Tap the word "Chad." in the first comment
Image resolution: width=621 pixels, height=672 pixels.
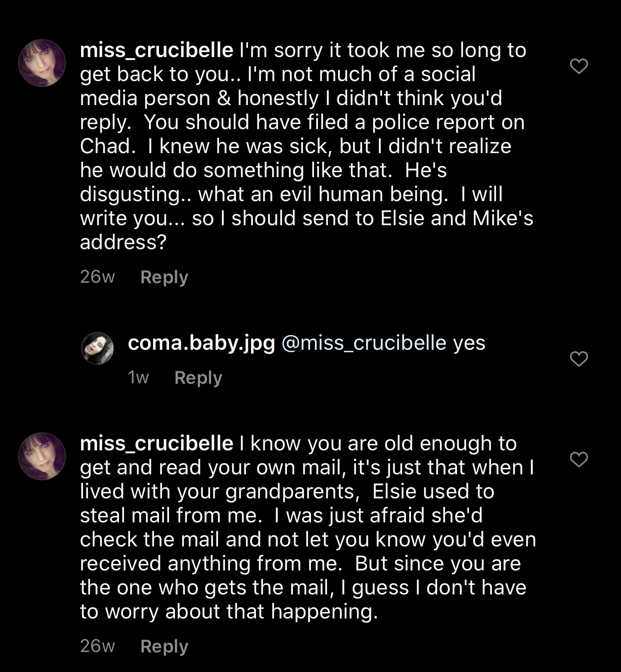tap(108, 146)
